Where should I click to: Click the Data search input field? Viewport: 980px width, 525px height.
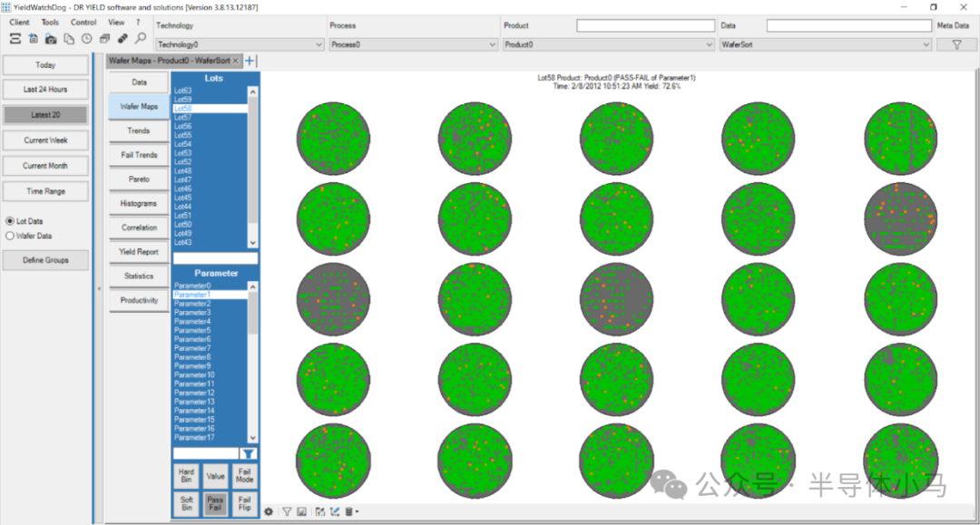pos(849,25)
